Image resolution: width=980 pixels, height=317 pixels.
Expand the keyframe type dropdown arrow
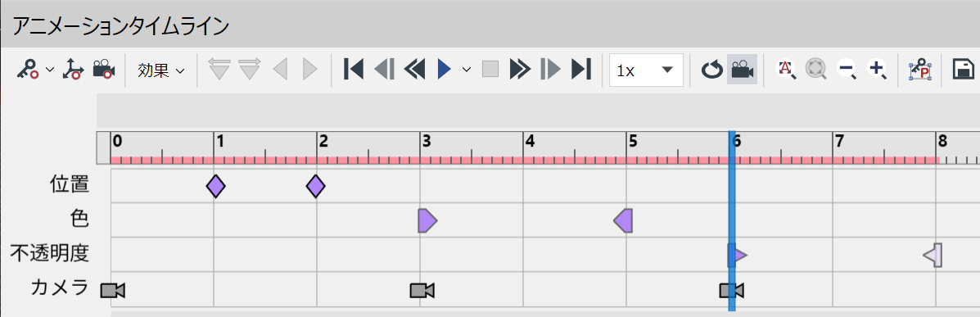[x=50, y=70]
